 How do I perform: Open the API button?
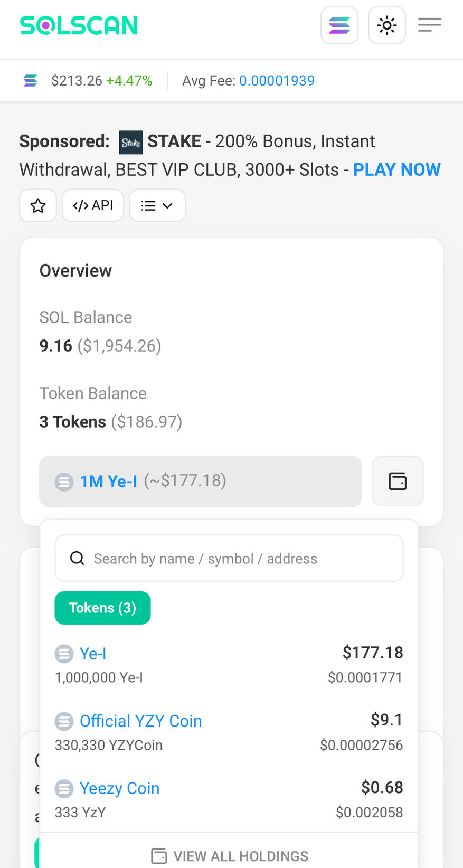click(93, 205)
